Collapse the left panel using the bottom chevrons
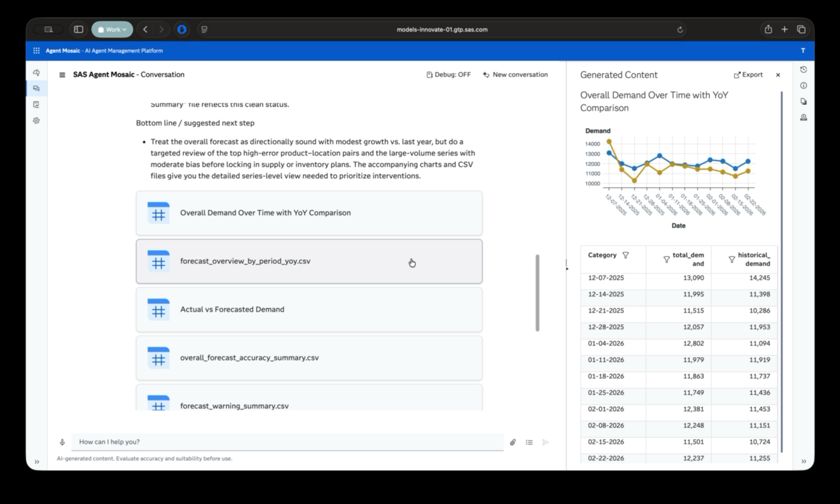Viewport: 840px width, 504px height. [37, 461]
